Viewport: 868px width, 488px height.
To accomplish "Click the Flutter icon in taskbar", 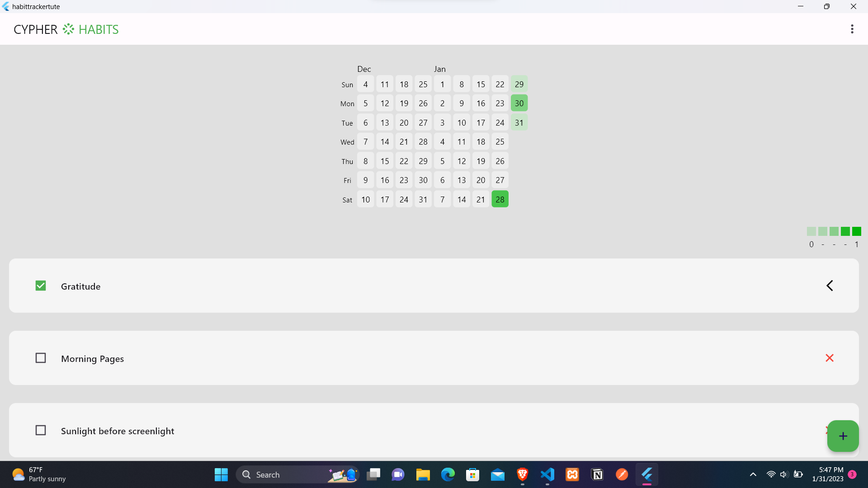I will click(x=647, y=474).
